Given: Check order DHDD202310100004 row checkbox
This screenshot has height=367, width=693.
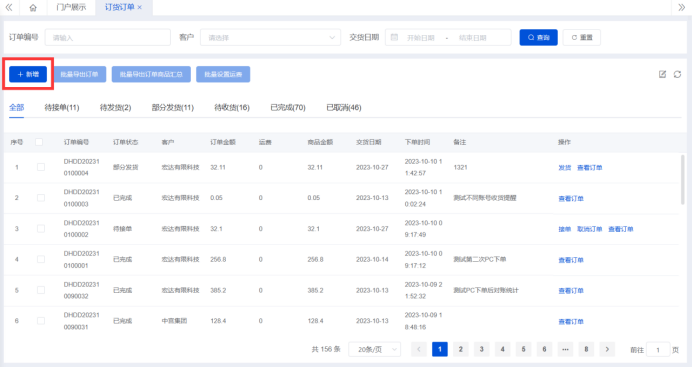Looking at the screenshot, I should click(41, 167).
